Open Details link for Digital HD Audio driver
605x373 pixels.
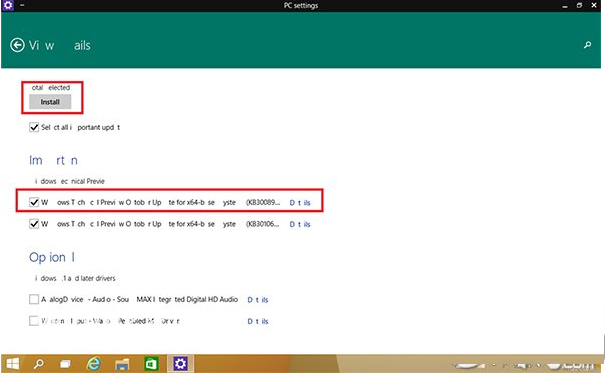pyautogui.click(x=258, y=300)
